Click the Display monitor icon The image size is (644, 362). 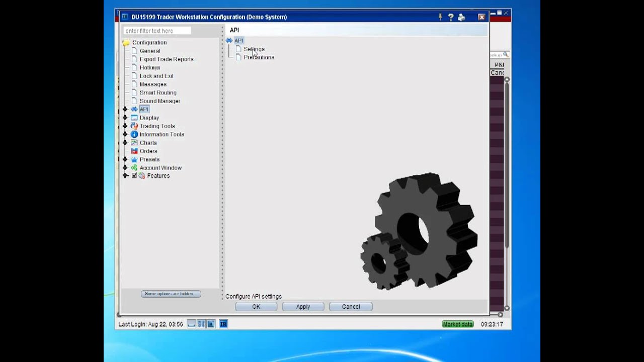click(x=134, y=118)
